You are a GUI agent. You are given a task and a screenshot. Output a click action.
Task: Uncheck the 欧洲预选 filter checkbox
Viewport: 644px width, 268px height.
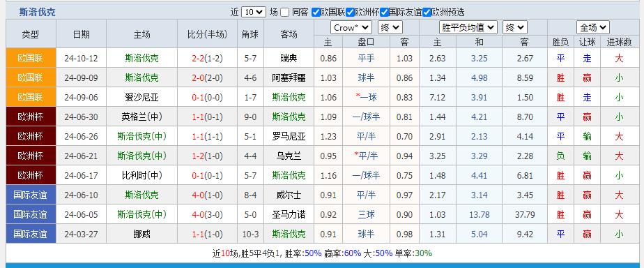coord(427,13)
